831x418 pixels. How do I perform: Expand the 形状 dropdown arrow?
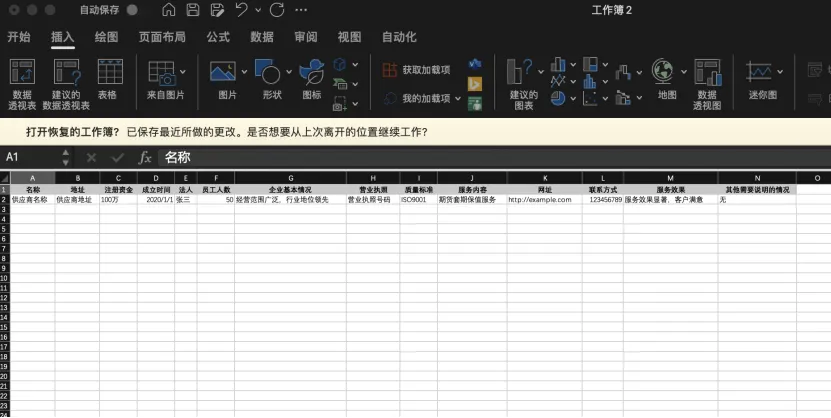click(289, 72)
